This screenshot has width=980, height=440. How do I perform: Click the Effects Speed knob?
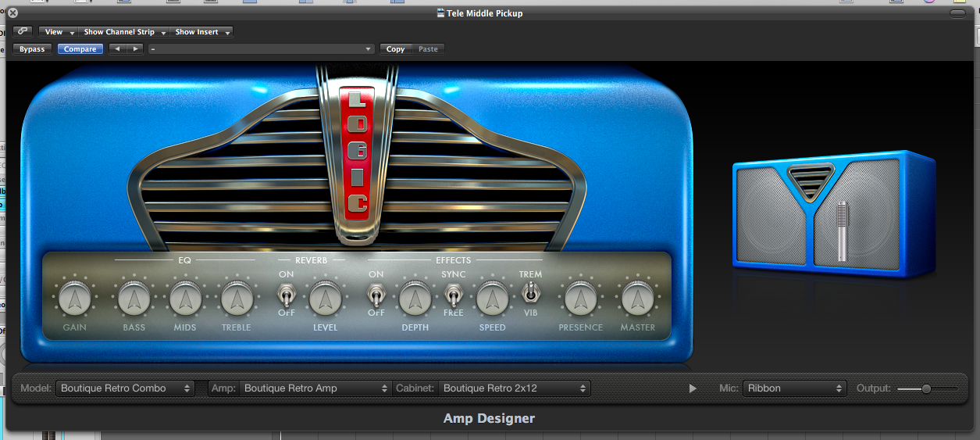[492, 299]
